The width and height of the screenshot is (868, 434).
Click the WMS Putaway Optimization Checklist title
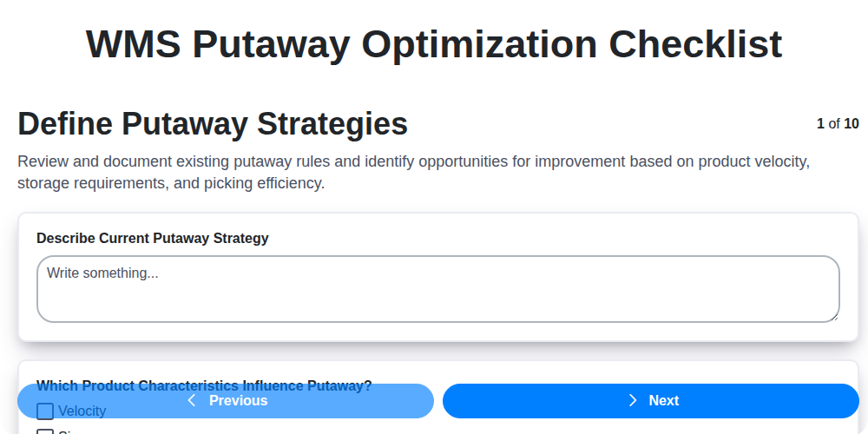point(434,44)
